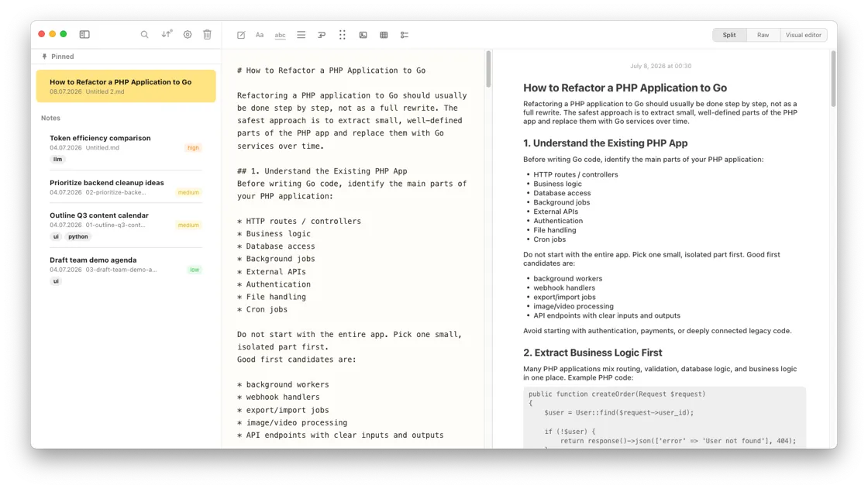Switch to Split view
Viewport: 868px width, 489px height.
point(729,35)
